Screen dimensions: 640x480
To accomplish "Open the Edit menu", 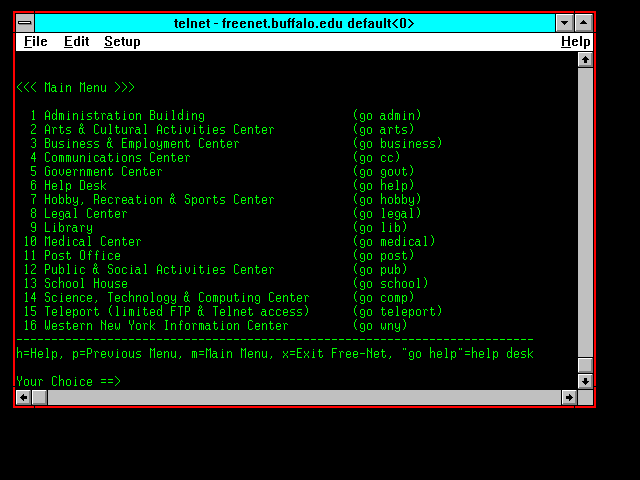I will click(x=76, y=42).
